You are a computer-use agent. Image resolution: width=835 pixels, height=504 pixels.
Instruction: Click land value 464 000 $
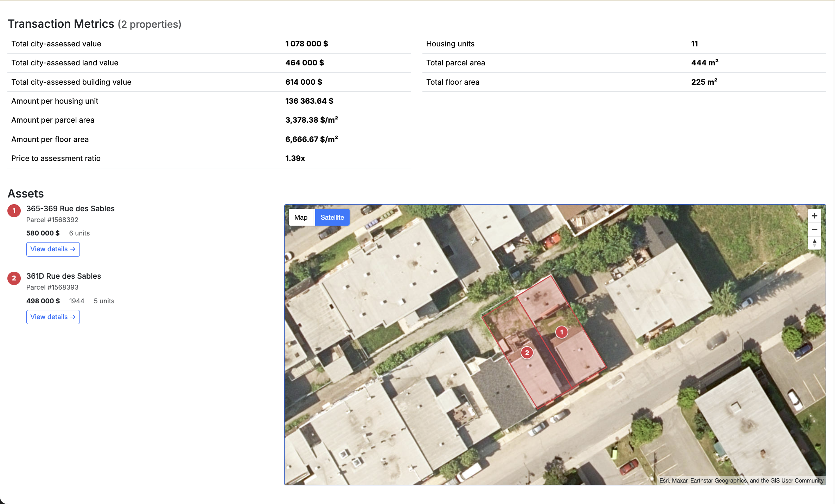click(305, 63)
